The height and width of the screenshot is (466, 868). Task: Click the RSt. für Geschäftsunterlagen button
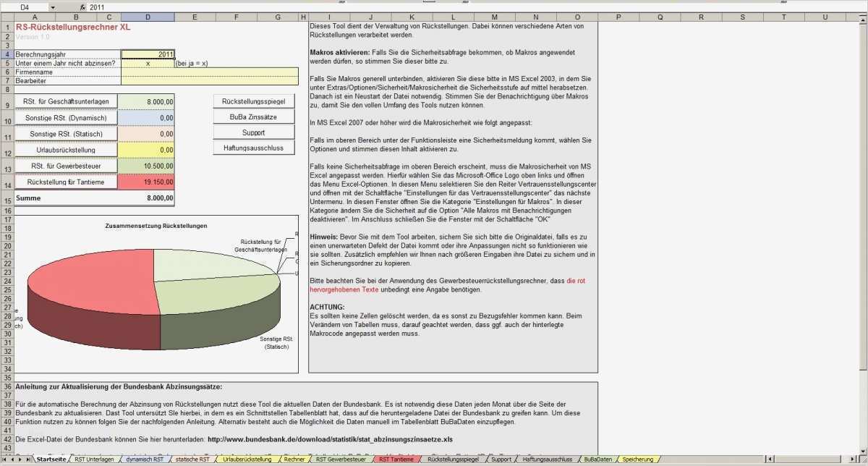(x=66, y=102)
